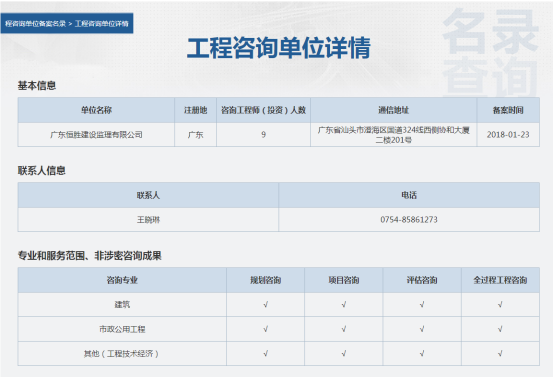
Task: Click the 项目咨询 checkmark in 市政公用工程 row
Action: [x=344, y=329]
